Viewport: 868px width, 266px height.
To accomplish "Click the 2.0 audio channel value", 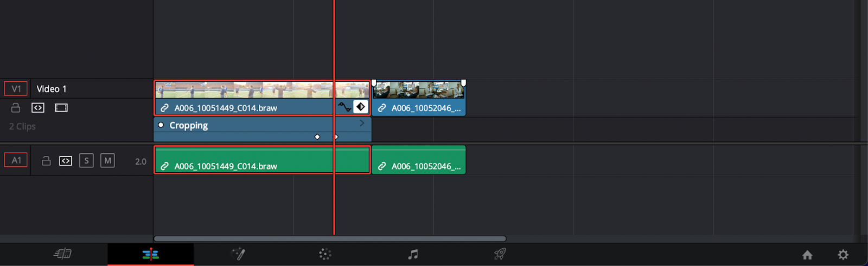I will 141,161.
